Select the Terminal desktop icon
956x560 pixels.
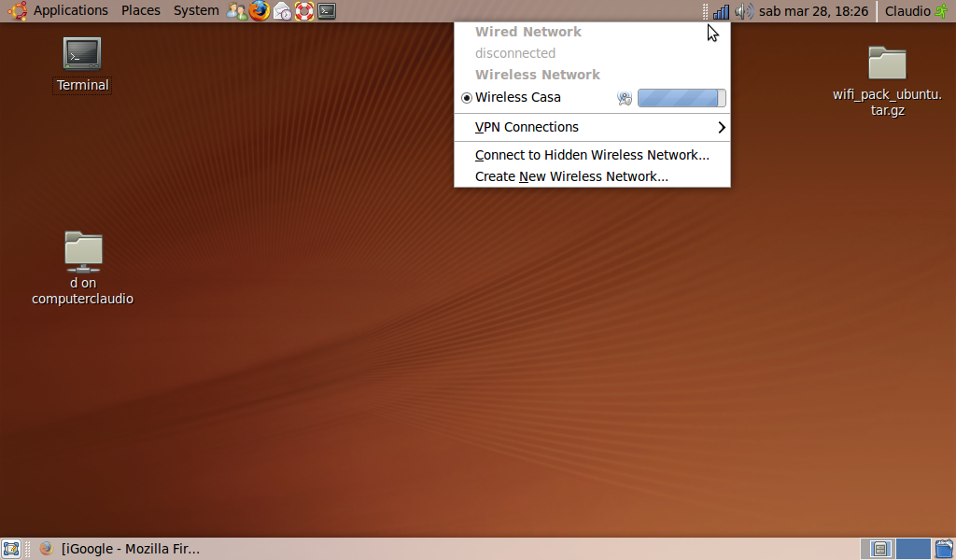coord(82,64)
